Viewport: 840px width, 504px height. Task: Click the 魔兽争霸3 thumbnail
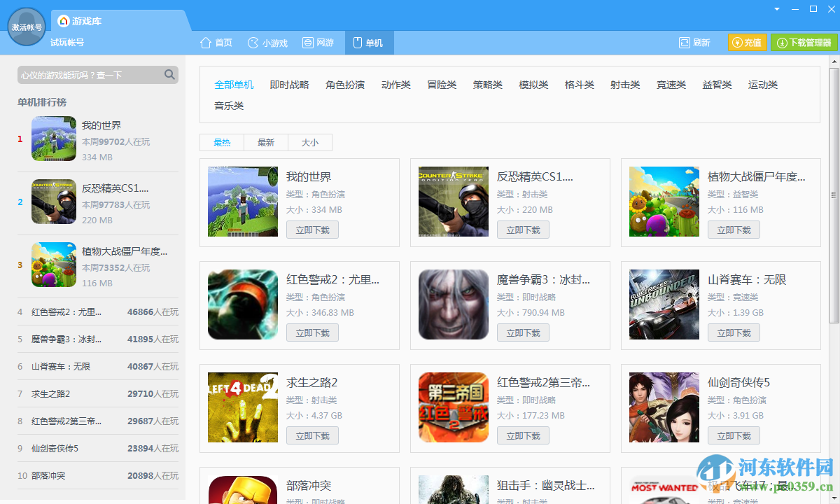point(454,304)
